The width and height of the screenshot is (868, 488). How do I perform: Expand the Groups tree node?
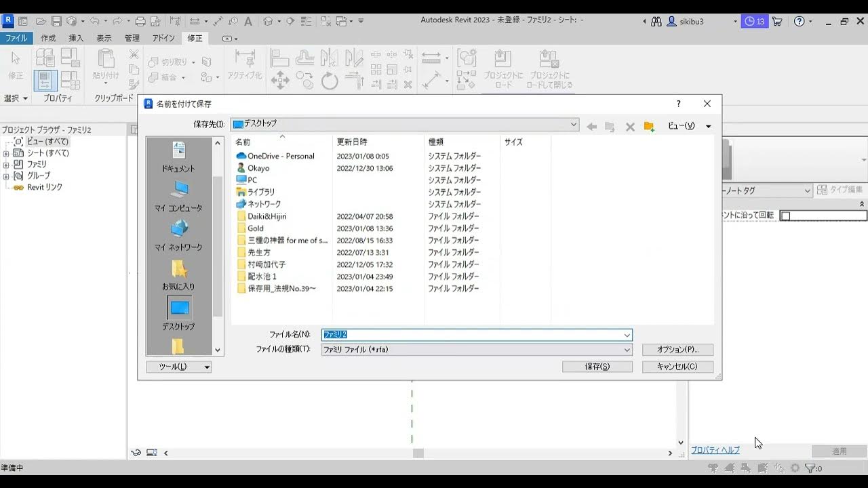coord(6,176)
